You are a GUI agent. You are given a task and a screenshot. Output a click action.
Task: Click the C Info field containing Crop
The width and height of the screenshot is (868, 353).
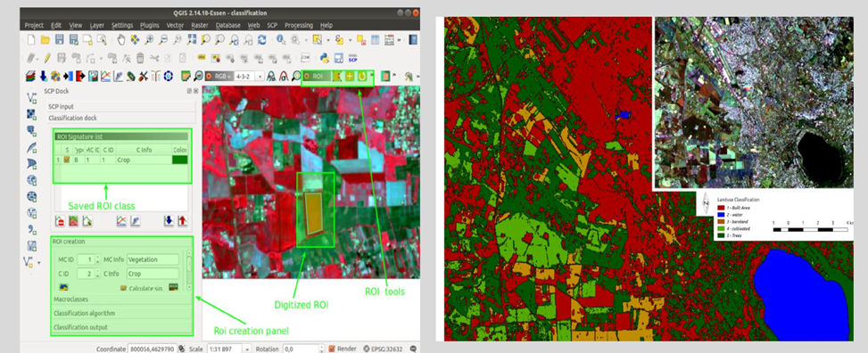tap(153, 274)
